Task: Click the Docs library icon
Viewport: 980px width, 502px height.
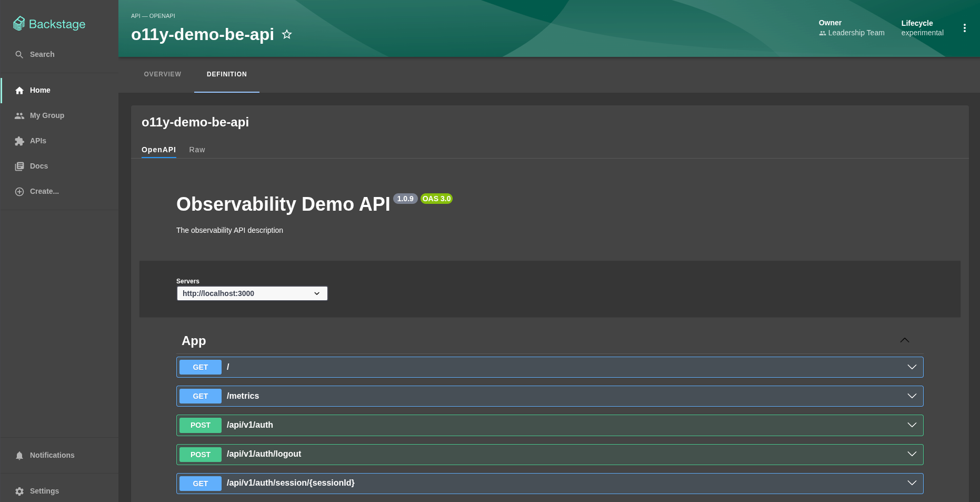Action: click(x=19, y=166)
